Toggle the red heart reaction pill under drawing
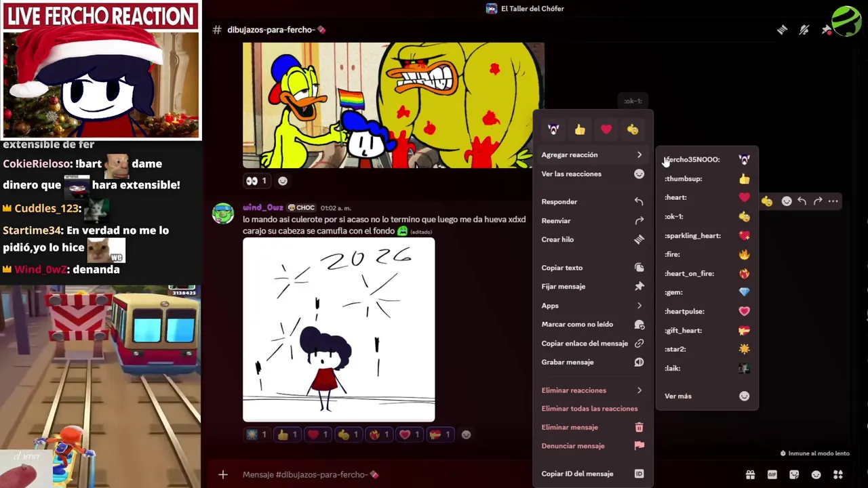The width and height of the screenshot is (868, 488). click(x=318, y=434)
